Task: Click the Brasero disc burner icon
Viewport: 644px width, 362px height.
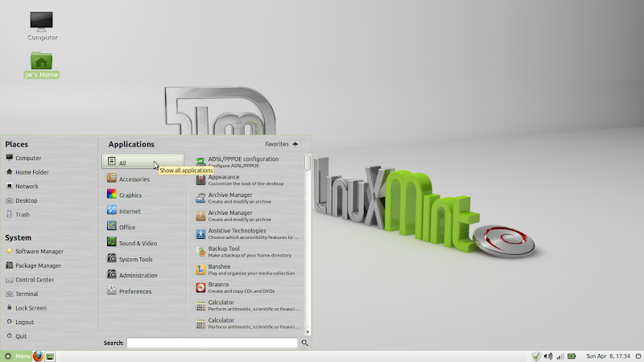Action: (x=200, y=287)
